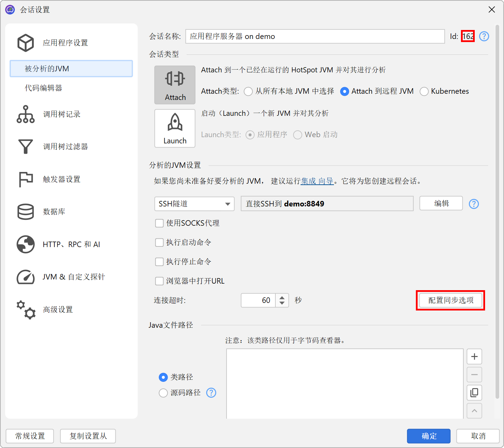Select the 源码路径 radio button
The image size is (504, 448).
[163, 393]
